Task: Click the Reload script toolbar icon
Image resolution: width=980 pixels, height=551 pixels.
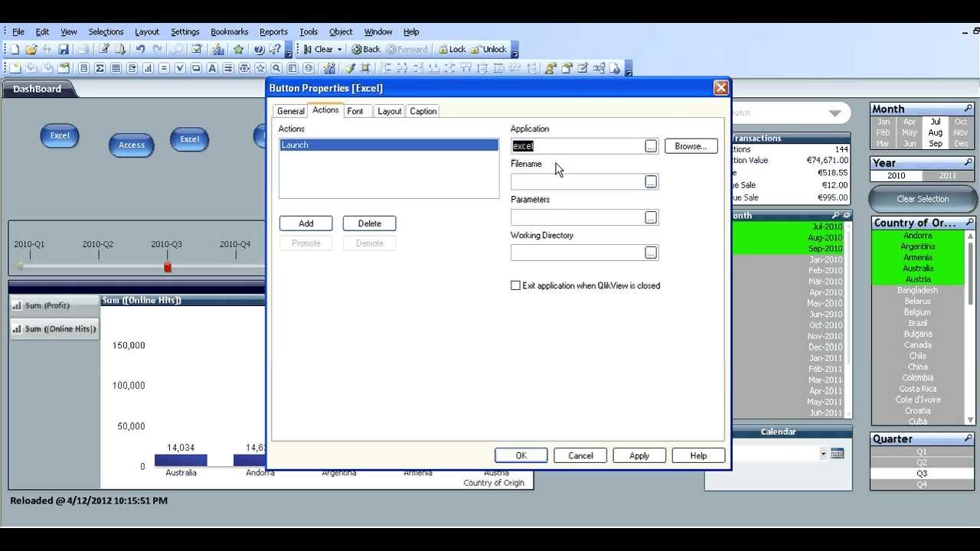Action: (x=120, y=49)
